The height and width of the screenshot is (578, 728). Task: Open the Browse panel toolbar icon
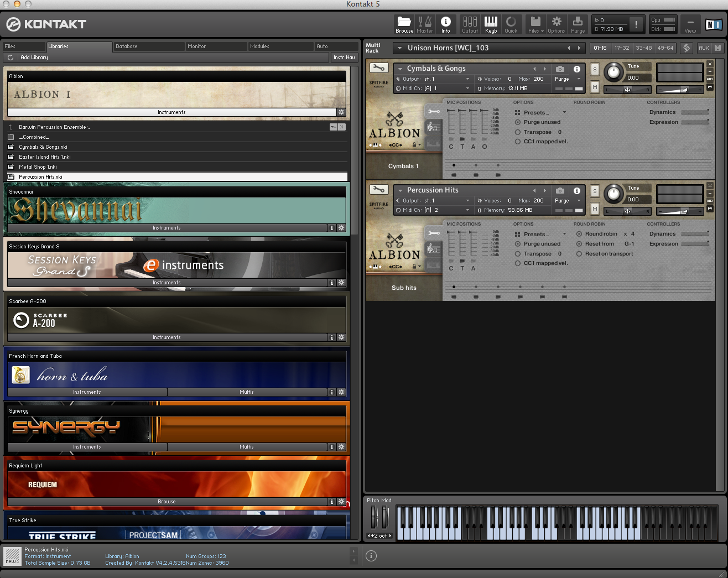[404, 24]
